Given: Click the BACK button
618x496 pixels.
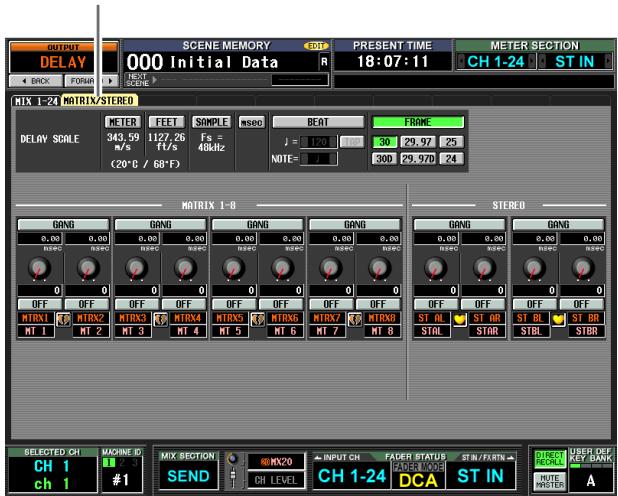Looking at the screenshot, I should [x=35, y=81].
